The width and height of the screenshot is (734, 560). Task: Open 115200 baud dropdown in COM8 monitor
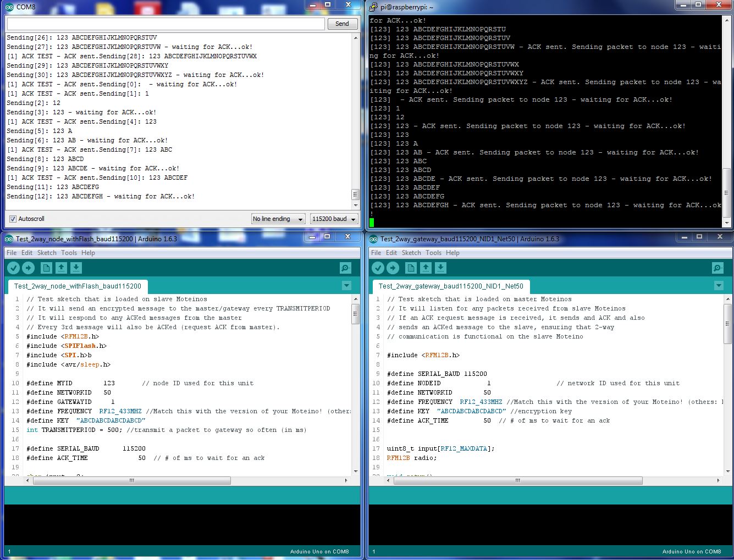[334, 219]
